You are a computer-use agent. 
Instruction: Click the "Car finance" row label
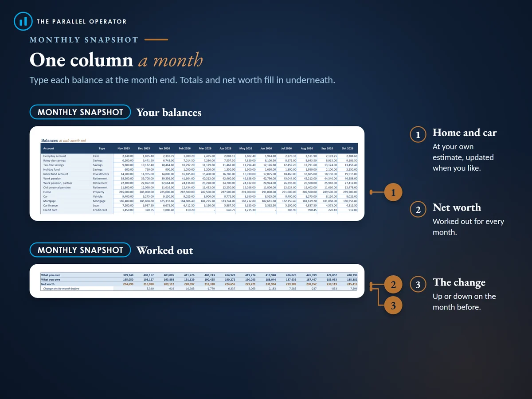click(x=50, y=205)
